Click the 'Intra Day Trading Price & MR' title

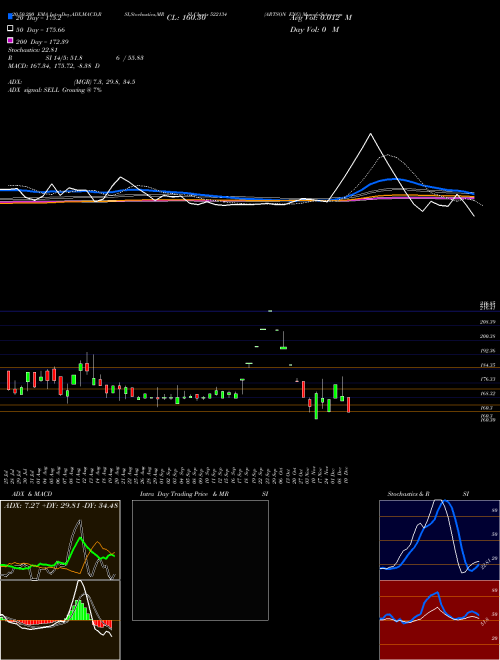point(184,494)
